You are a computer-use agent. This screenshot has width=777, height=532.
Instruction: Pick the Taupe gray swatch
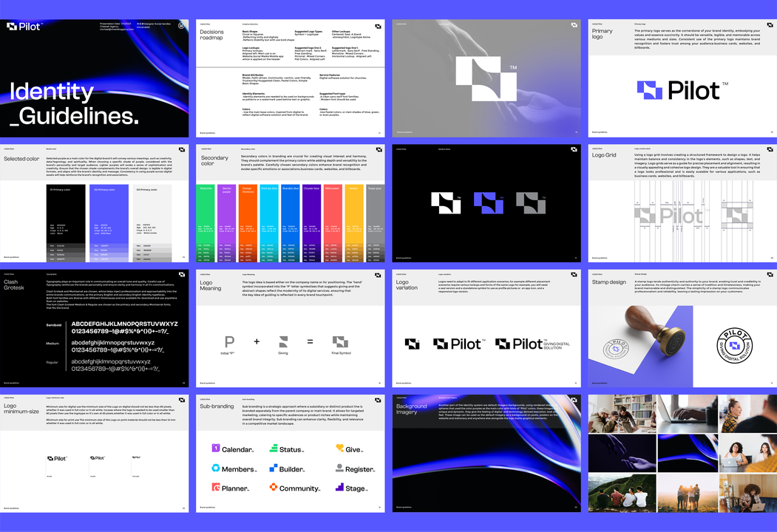click(375, 223)
